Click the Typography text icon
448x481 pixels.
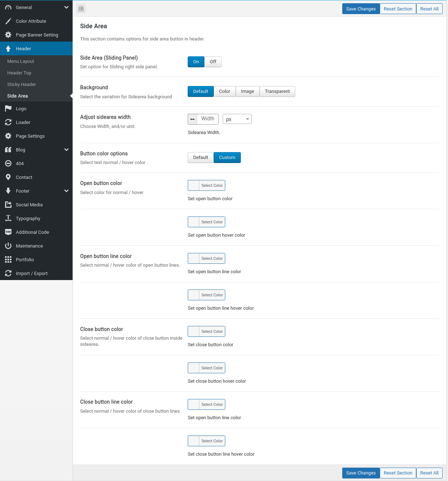[x=8, y=218]
